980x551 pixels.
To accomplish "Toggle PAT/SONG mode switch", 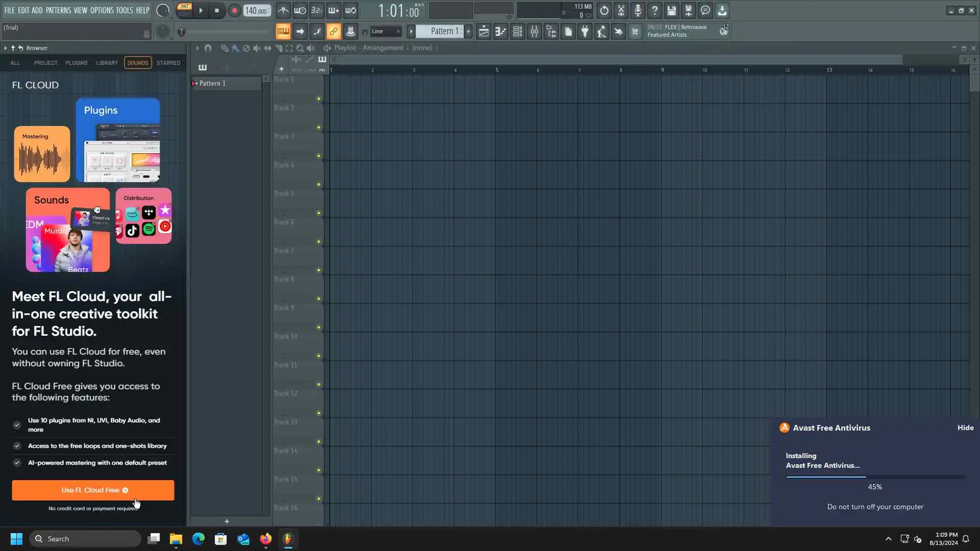I will click(x=184, y=10).
